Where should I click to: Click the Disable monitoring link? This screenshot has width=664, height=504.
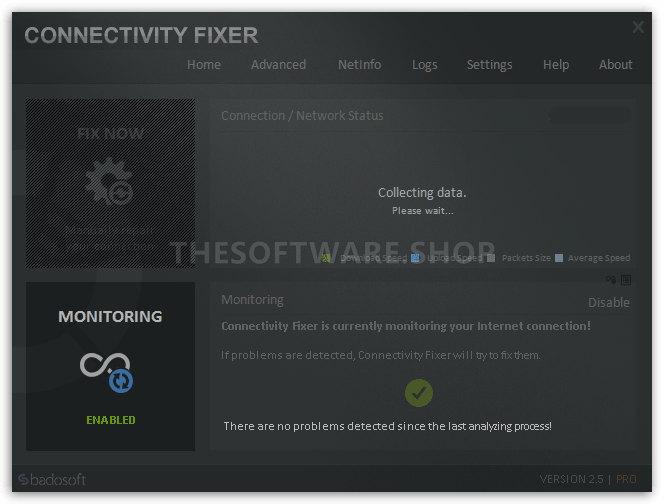point(608,302)
